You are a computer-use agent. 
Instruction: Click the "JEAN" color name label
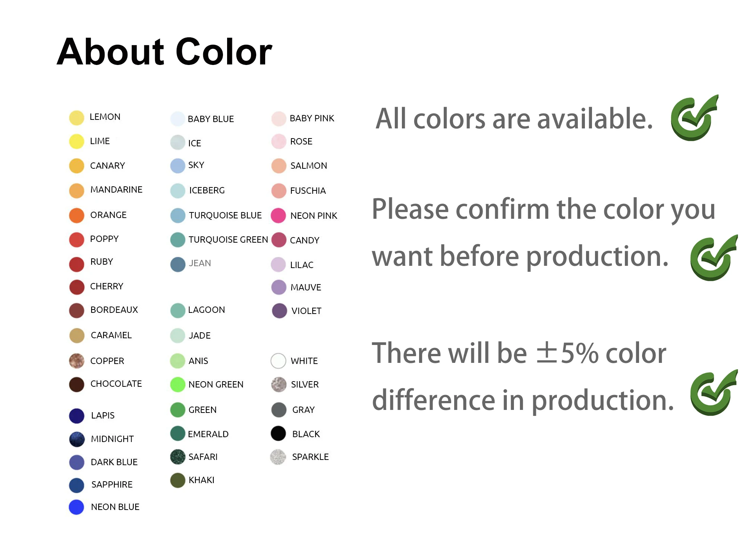click(200, 263)
